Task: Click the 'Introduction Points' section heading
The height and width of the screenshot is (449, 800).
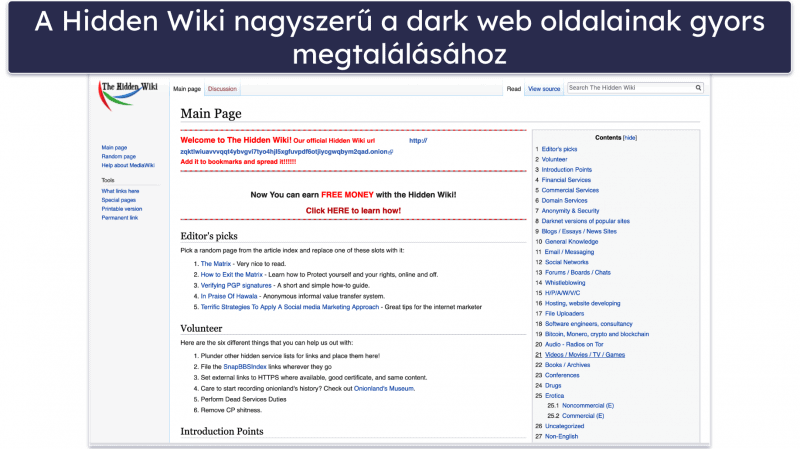Action: click(222, 431)
